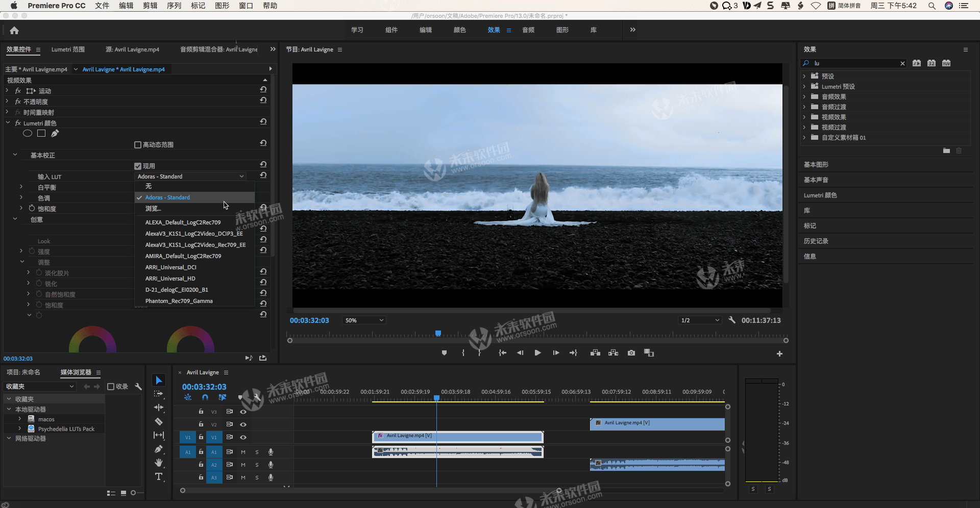Select the Track Select Forward tool
This screenshot has width=980, height=508.
(159, 394)
